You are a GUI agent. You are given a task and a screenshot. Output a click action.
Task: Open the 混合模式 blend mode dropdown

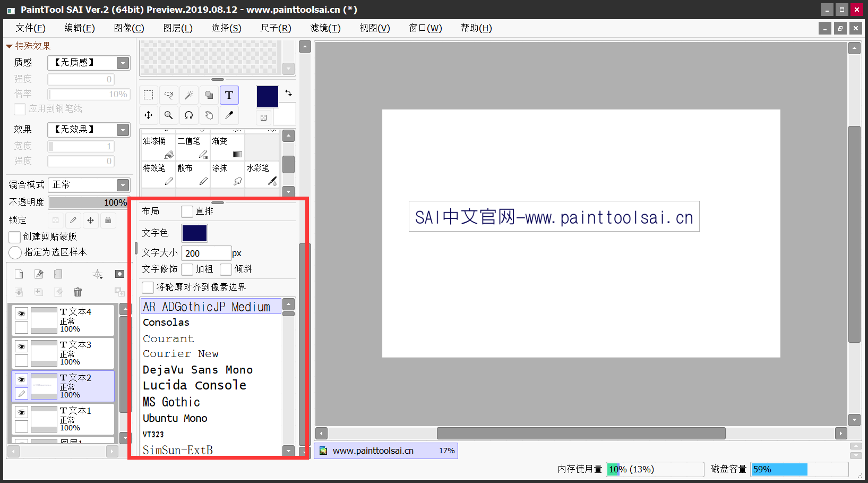tap(123, 185)
